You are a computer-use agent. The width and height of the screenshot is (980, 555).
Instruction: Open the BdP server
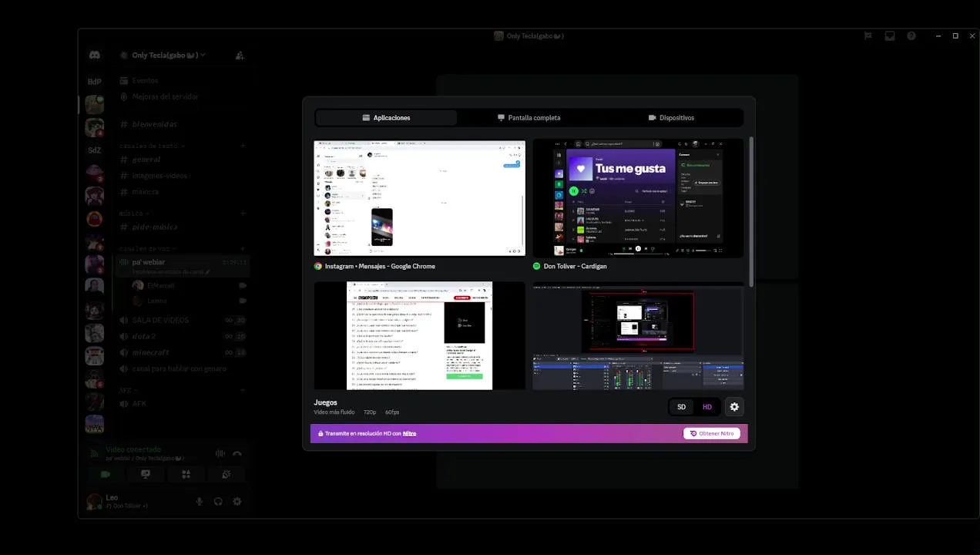(x=94, y=81)
